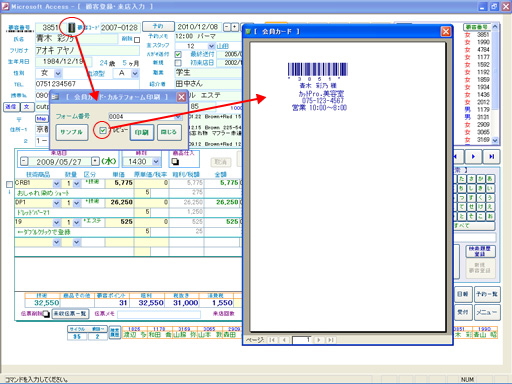Toggle the delete checkbox beside name

[137, 40]
